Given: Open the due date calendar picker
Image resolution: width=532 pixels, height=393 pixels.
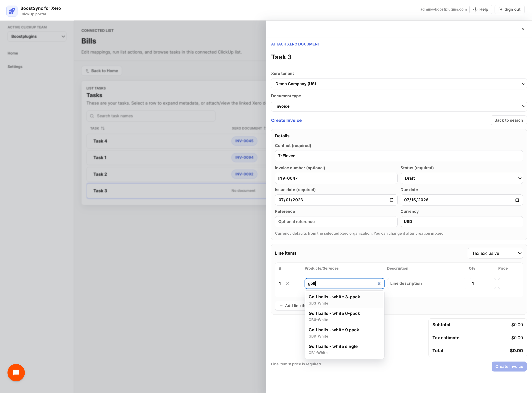Looking at the screenshot, I should pyautogui.click(x=517, y=200).
